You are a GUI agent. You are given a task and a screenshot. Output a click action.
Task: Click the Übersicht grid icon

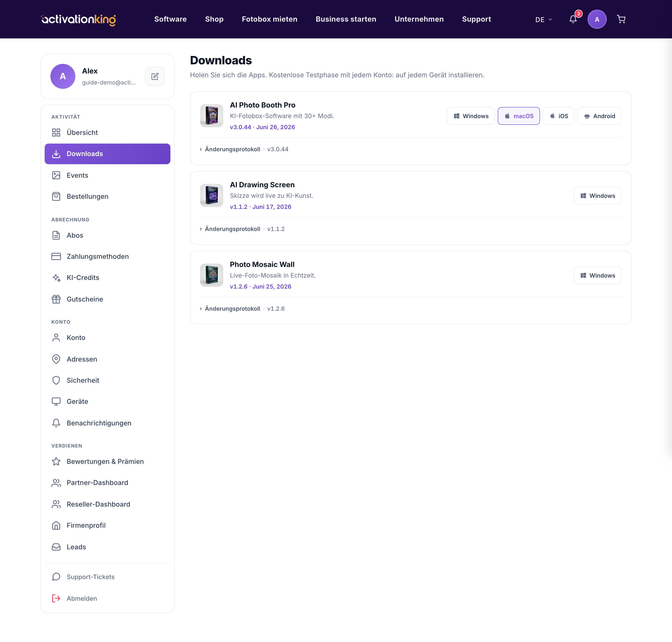click(x=56, y=133)
